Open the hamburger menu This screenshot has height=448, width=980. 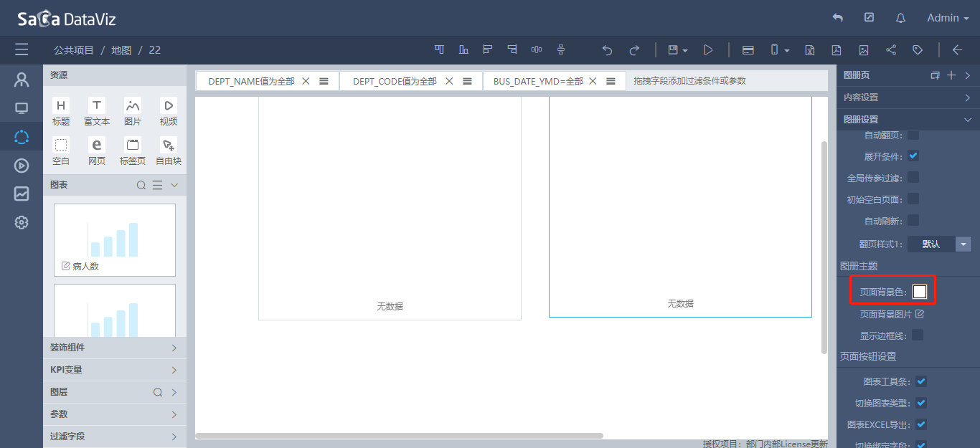pyautogui.click(x=22, y=49)
